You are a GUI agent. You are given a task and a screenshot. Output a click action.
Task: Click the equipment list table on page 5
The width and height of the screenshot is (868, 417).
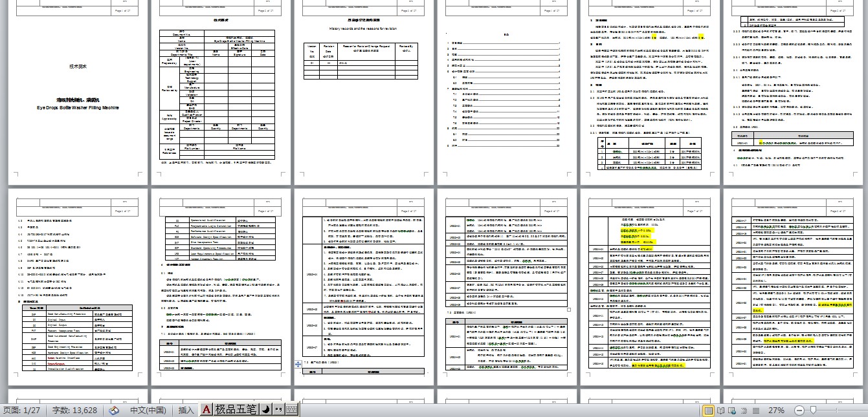click(x=649, y=155)
